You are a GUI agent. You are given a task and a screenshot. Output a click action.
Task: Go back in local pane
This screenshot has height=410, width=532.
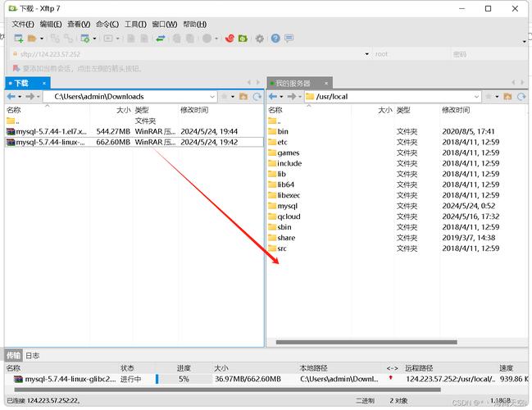coord(11,97)
